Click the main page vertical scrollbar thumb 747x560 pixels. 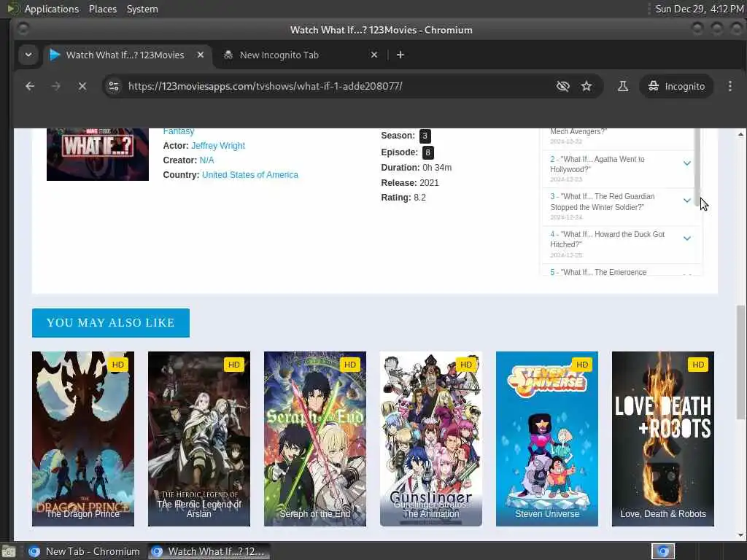pyautogui.click(x=740, y=362)
